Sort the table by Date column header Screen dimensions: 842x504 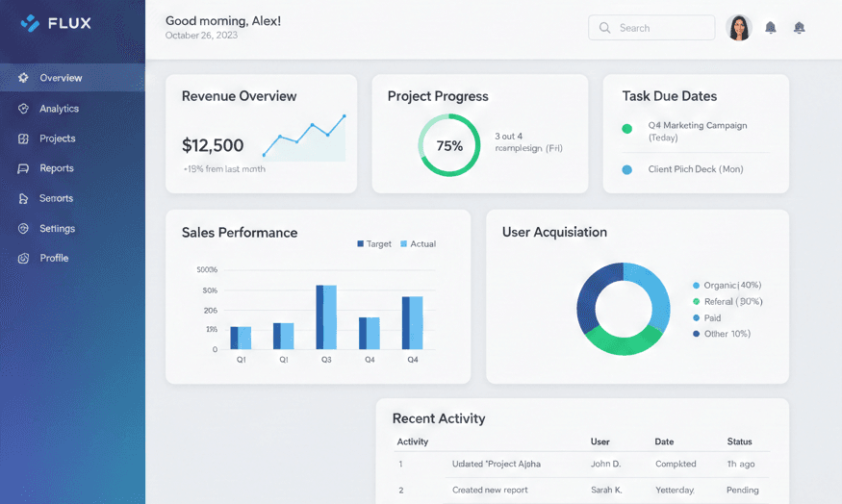[x=664, y=441]
